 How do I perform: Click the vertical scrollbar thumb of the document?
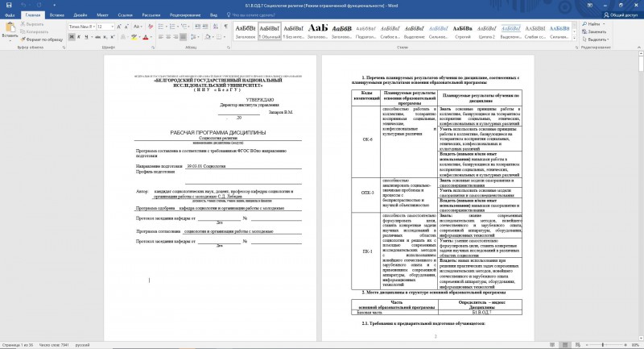(641, 65)
